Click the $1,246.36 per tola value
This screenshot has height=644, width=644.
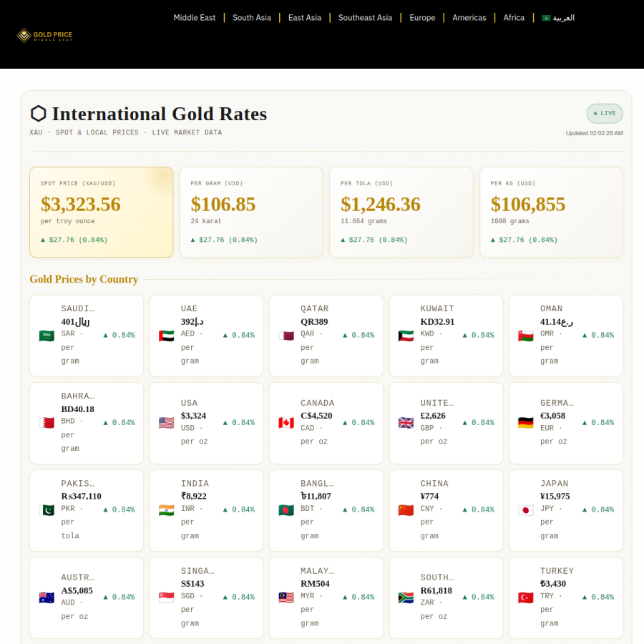coord(381,204)
